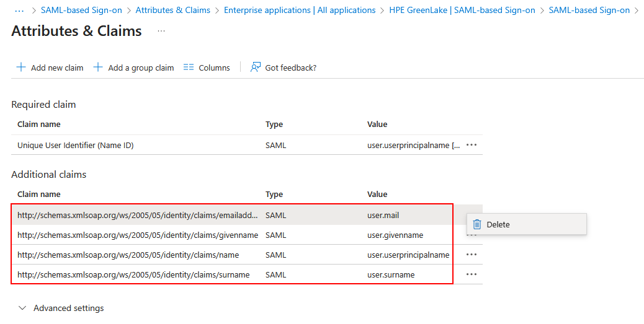Select the emailaddress claim row
The image size is (644, 324).
137,215
